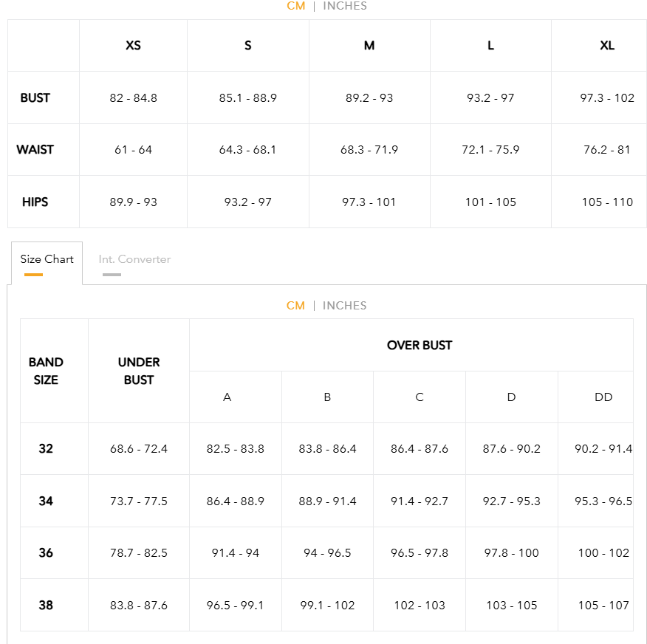The height and width of the screenshot is (644, 647).
Task: Click band size 32 row label
Action: tap(46, 449)
